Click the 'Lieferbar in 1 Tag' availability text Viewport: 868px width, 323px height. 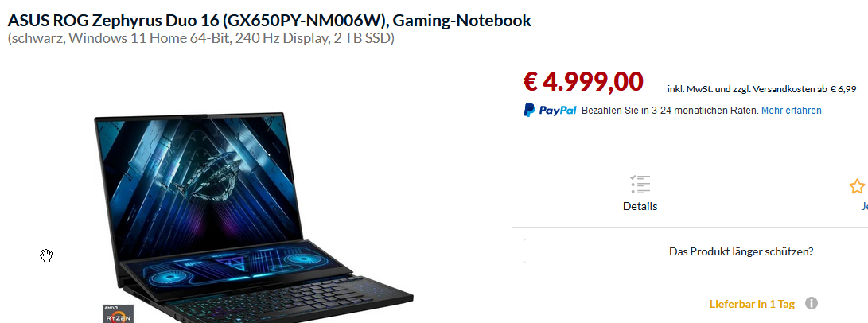[x=752, y=304]
